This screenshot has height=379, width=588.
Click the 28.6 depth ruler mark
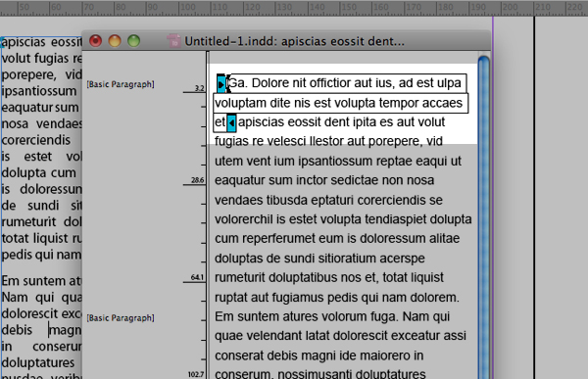tap(198, 180)
